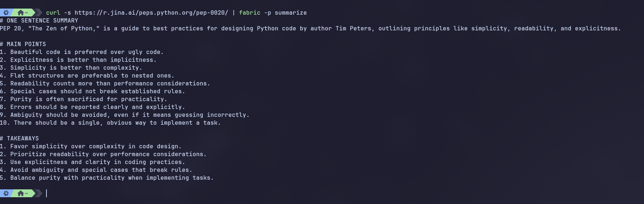Click the line "Beautiful code is preferred over ugly code"
644x204 pixels.
pyautogui.click(x=86, y=52)
